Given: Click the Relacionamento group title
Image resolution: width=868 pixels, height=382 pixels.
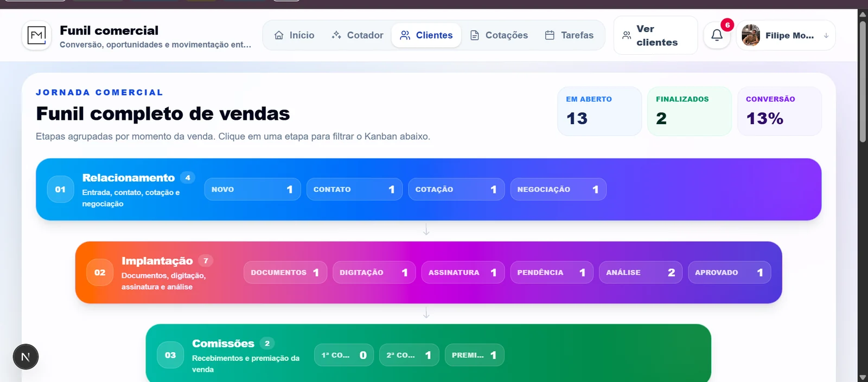Looking at the screenshot, I should click(x=129, y=178).
